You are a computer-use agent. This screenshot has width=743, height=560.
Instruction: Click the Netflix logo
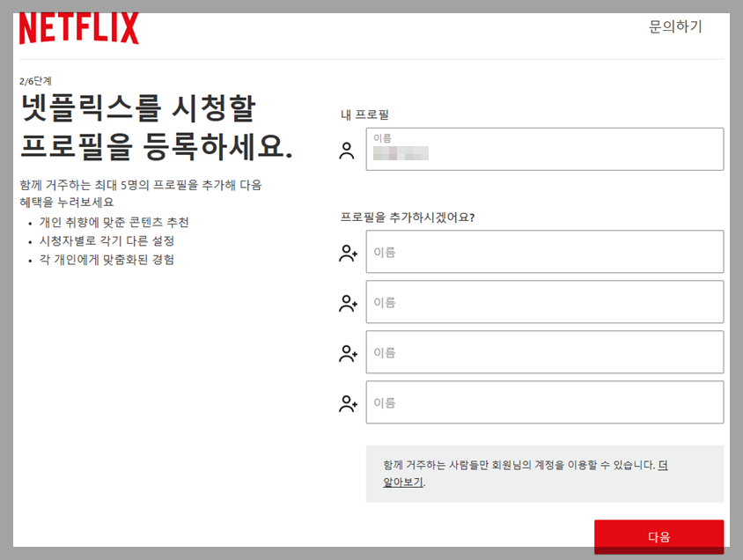pos(79,28)
